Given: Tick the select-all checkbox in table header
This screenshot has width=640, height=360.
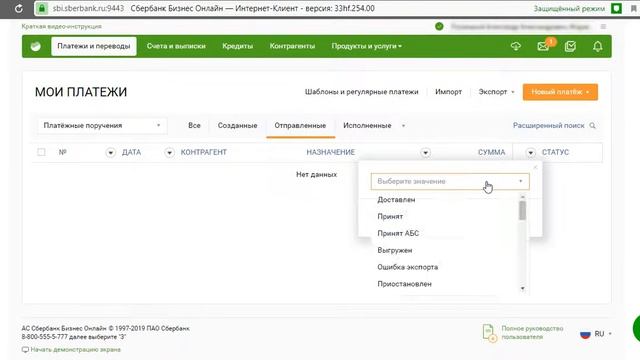Looking at the screenshot, I should 41,152.
